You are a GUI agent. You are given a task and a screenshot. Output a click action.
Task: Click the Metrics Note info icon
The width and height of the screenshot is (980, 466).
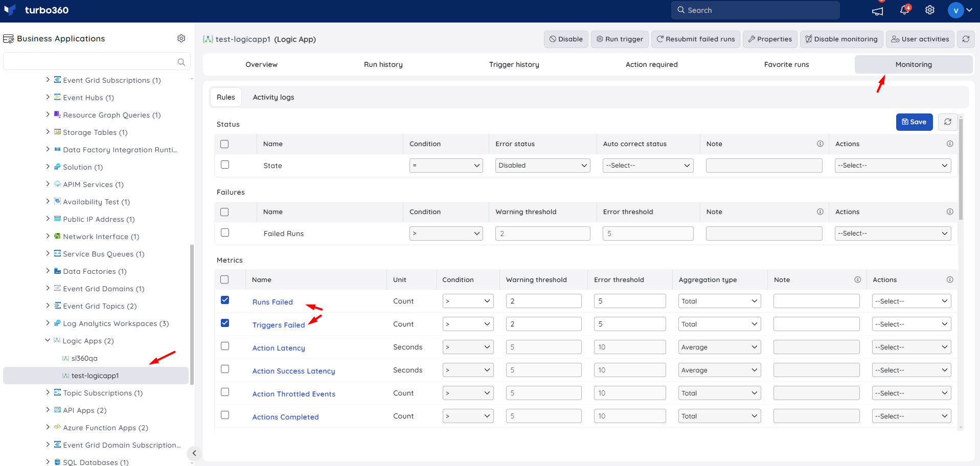pos(858,279)
